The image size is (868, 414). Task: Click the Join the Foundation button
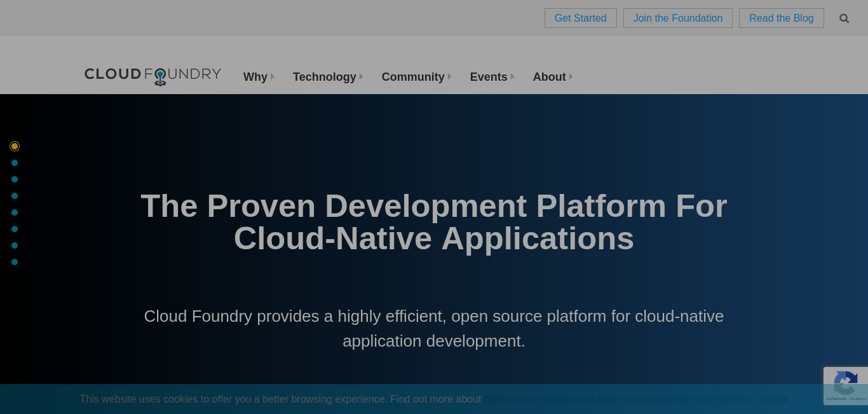pyautogui.click(x=678, y=18)
